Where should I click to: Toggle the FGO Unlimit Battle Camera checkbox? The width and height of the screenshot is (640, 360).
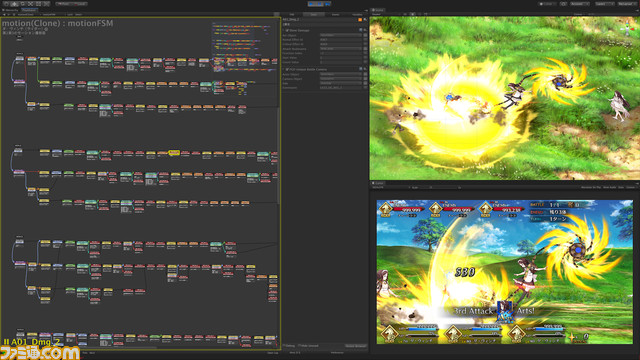point(287,69)
